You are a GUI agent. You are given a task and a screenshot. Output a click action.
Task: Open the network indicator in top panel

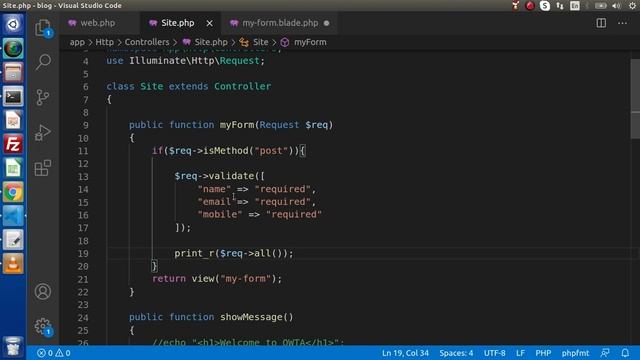click(560, 6)
